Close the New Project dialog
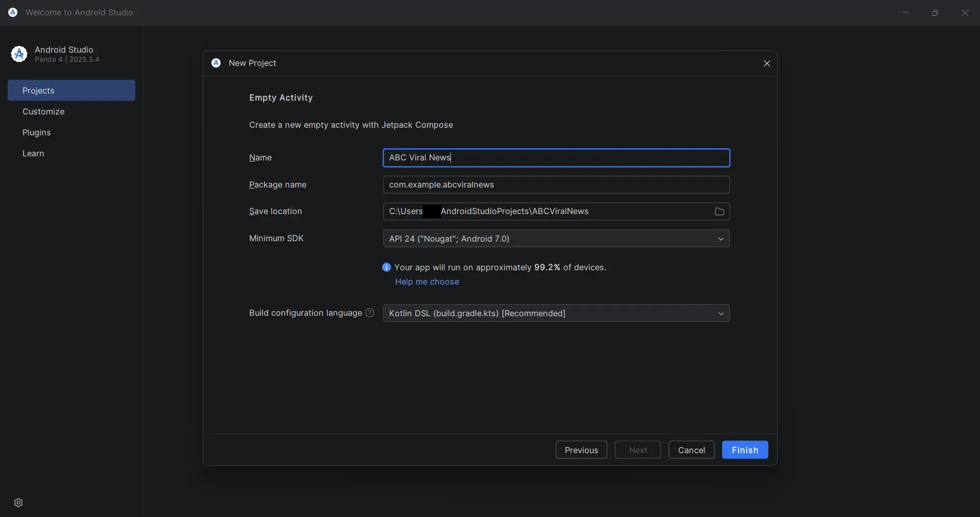Image resolution: width=980 pixels, height=517 pixels. click(767, 63)
